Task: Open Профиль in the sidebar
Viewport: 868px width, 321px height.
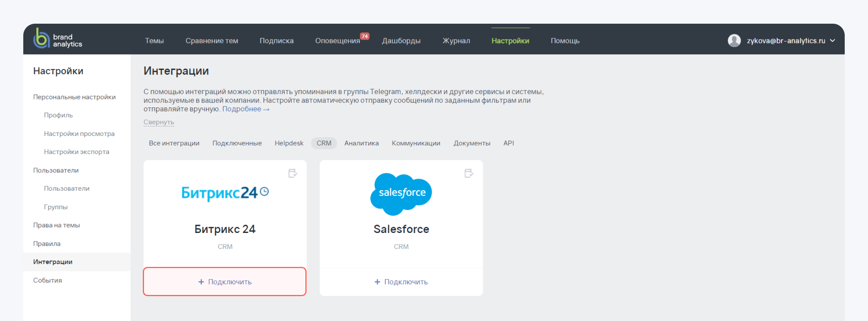Action: pyautogui.click(x=58, y=115)
